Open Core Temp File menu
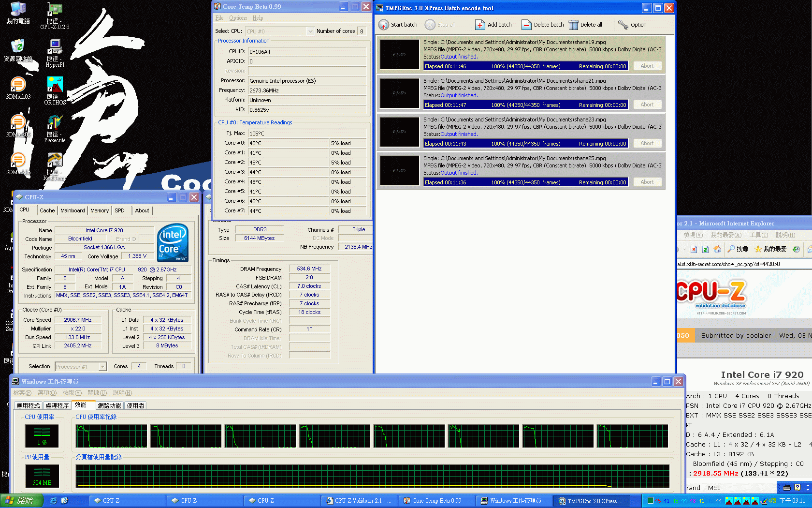The width and height of the screenshot is (812, 508). 219,18
